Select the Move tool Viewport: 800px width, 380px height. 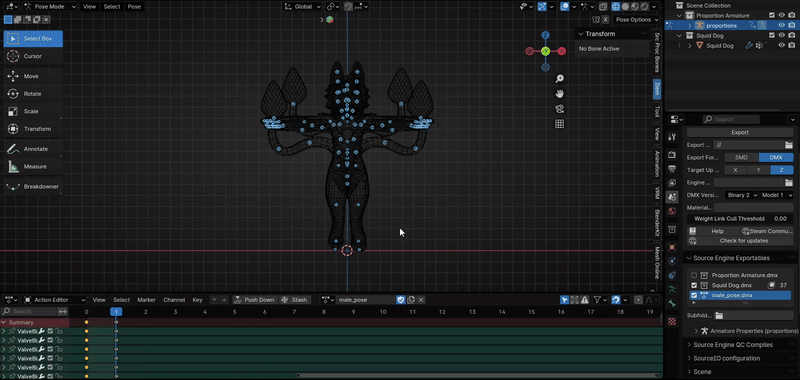pyautogui.click(x=33, y=76)
